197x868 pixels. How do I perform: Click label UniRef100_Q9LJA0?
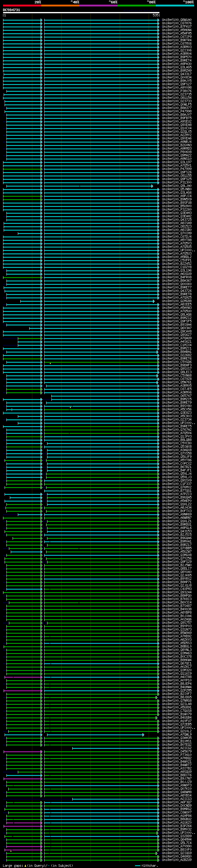177,186
